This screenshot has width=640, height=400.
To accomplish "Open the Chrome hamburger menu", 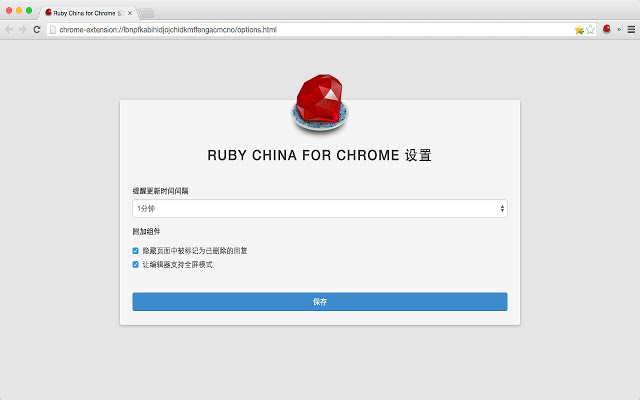I will point(631,29).
